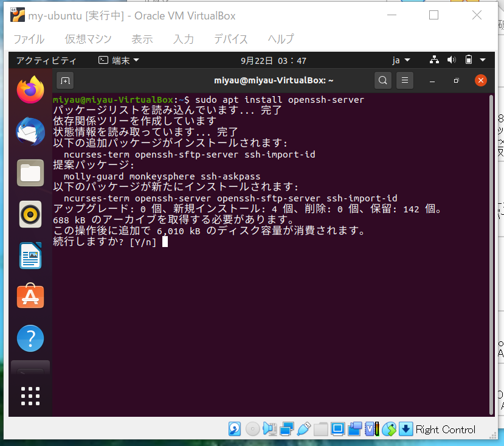This screenshot has height=446, width=504.
Task: Open LibreOffice Writer from the dock
Action: (x=30, y=256)
